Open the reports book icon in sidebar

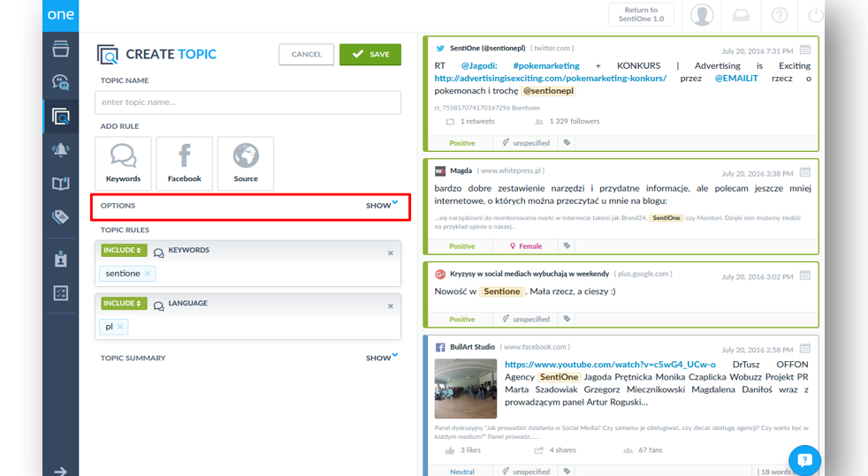(60, 184)
